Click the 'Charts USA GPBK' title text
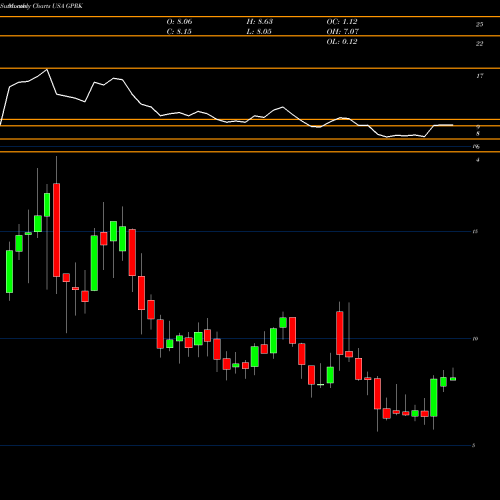The image size is (500, 500). [57, 6]
